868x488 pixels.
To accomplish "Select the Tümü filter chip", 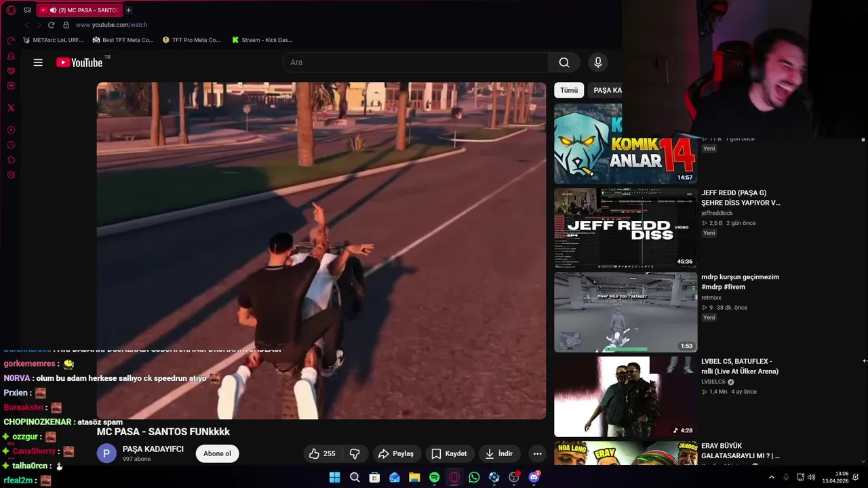I will tap(569, 90).
